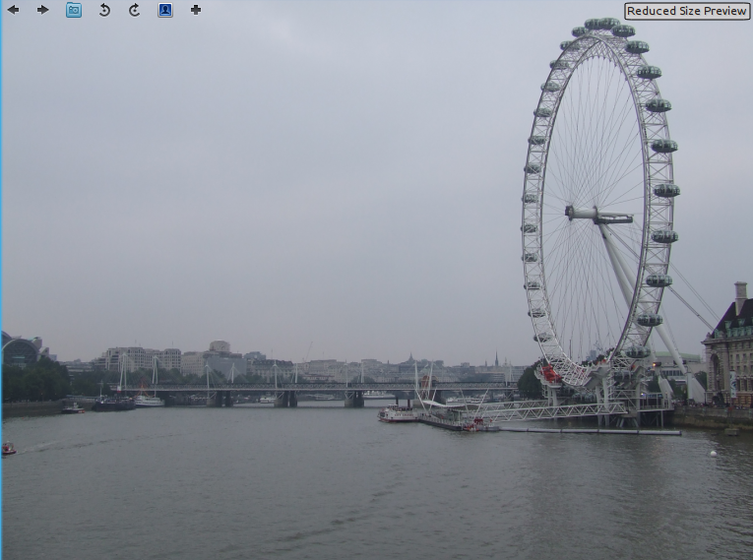Screen dimensions: 753x560
Task: Go to the previous image with back arrow
Action: 13,10
